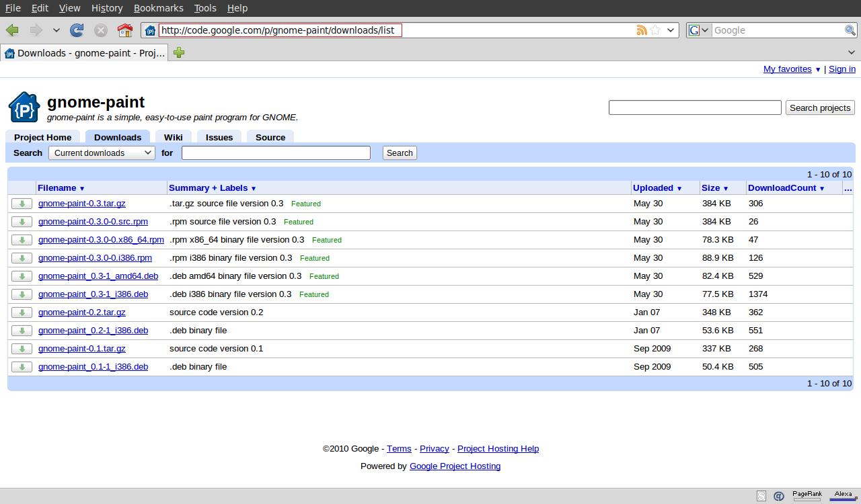Image resolution: width=861 pixels, height=504 pixels.
Task: Reload the current page
Action: (x=77, y=30)
